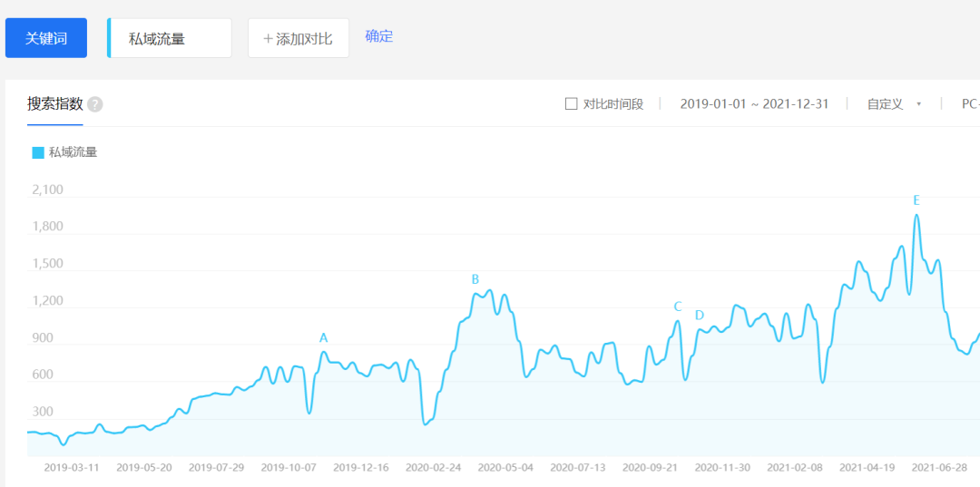Click the 2019-07-29 axis date label

point(216,468)
